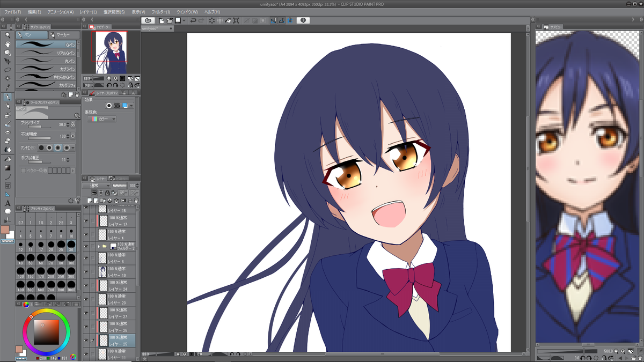This screenshot has height=362, width=644.
Task: Select the Eraser tool
Action: (x=8, y=140)
